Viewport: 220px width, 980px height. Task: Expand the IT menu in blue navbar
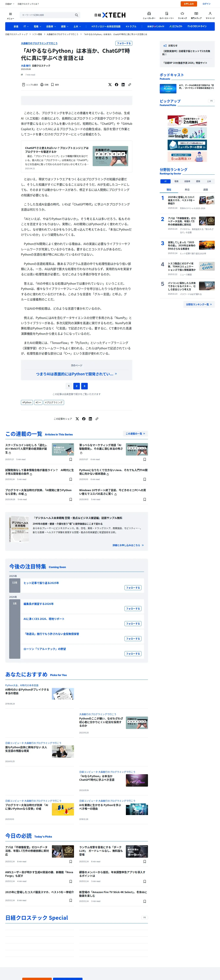(x=26, y=27)
